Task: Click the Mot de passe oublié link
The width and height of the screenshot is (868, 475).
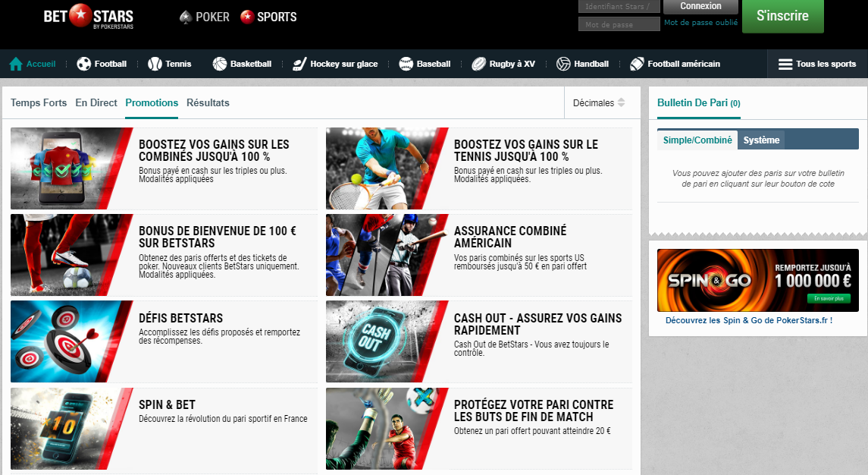Action: 700,23
